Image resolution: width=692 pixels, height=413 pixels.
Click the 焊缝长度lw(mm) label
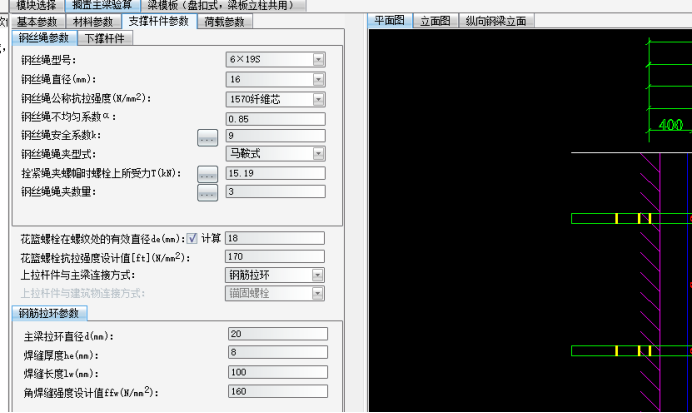point(61,374)
